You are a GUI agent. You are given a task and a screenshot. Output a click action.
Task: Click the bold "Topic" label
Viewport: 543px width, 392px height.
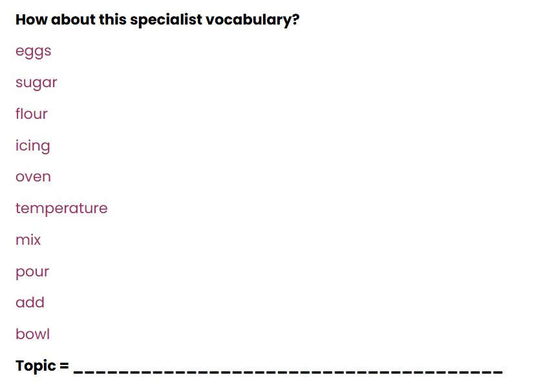36,366
